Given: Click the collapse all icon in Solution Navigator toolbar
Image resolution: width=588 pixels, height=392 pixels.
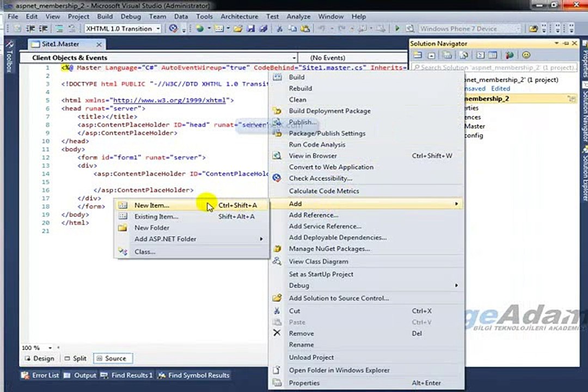Looking at the screenshot, I should [x=431, y=56].
